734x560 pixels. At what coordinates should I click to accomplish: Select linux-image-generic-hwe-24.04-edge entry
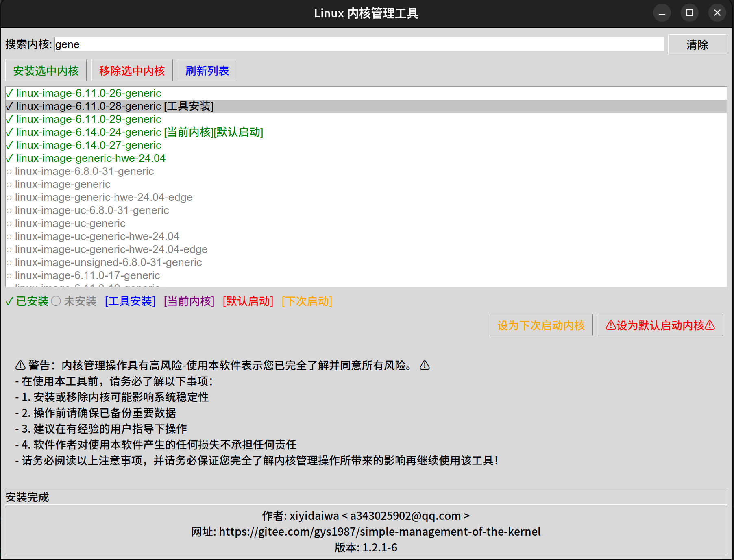pos(366,197)
